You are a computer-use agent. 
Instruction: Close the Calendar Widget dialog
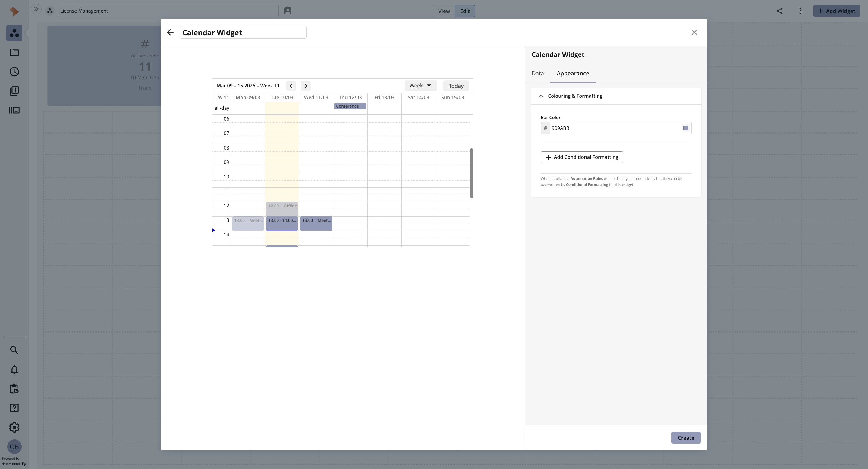click(x=694, y=32)
